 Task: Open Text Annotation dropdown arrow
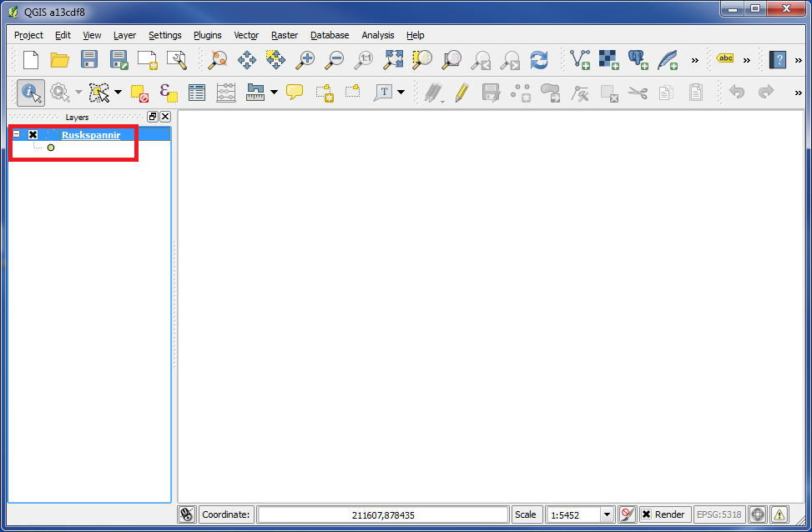401,93
